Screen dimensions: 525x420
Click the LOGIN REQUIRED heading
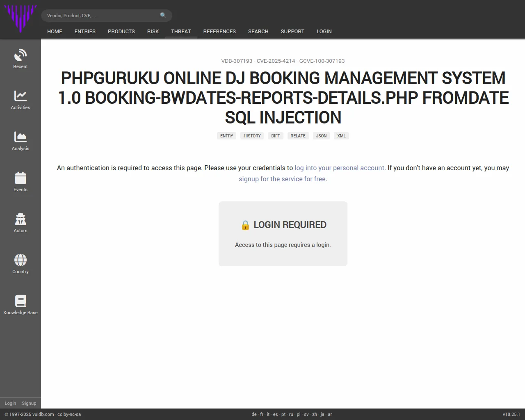pos(283,225)
